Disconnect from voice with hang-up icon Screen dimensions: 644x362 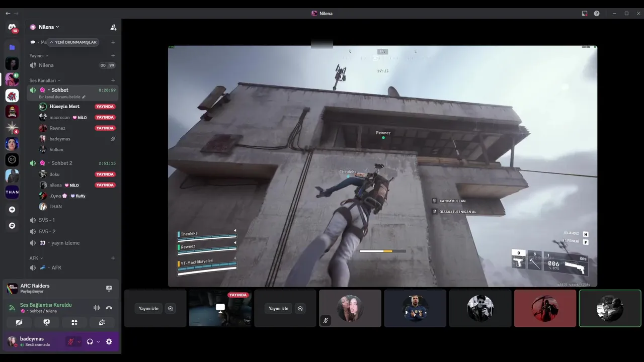click(x=109, y=308)
